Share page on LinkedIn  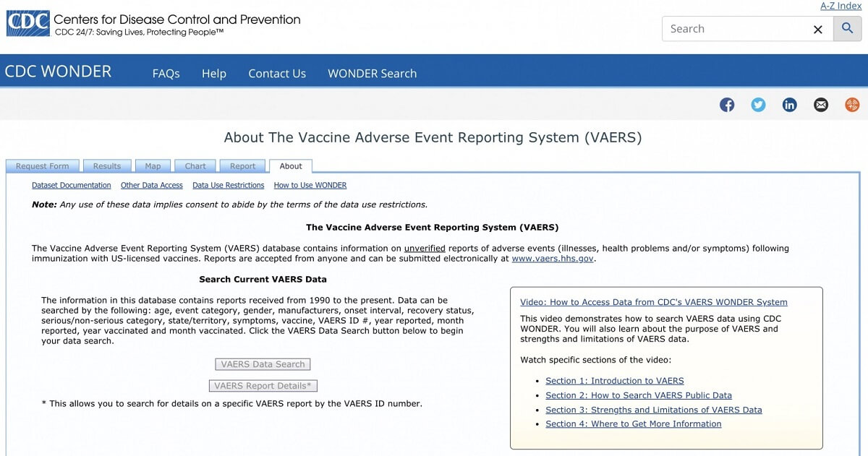pos(790,105)
